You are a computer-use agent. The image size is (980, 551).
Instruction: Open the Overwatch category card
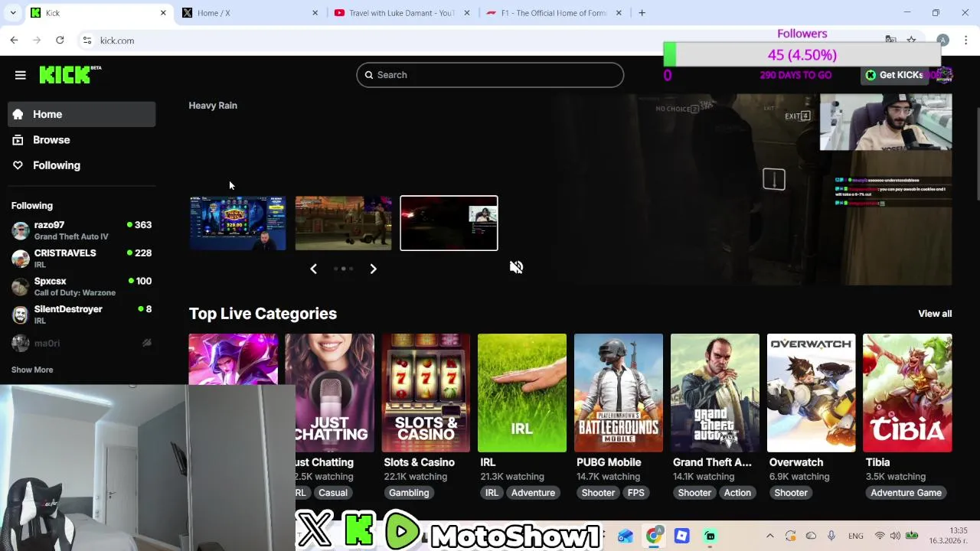(812, 393)
